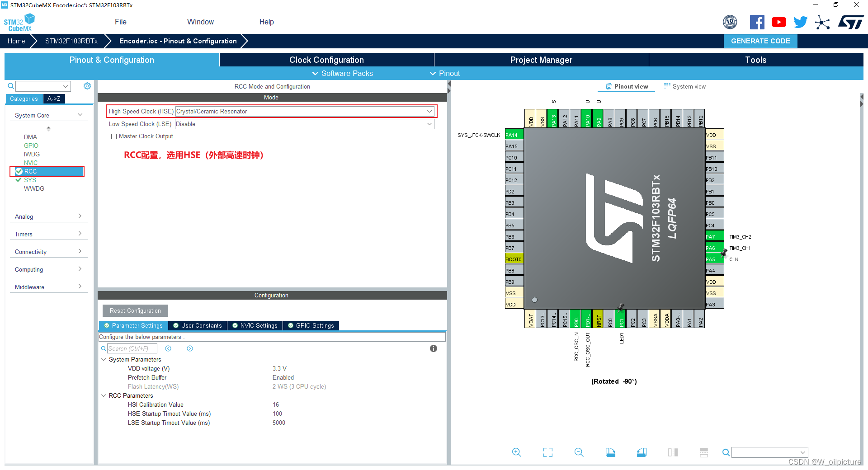Open the category settings gear icon
This screenshot has width=868, height=470.
tap(87, 86)
